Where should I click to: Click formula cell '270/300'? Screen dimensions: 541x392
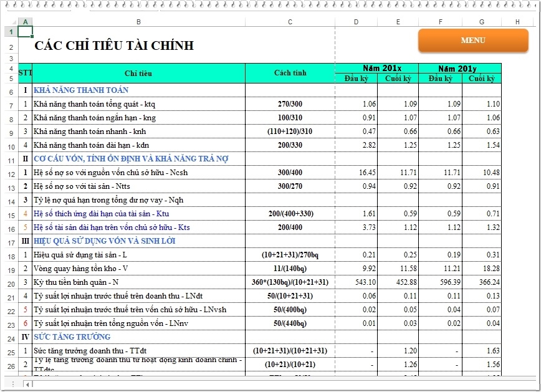[290, 104]
